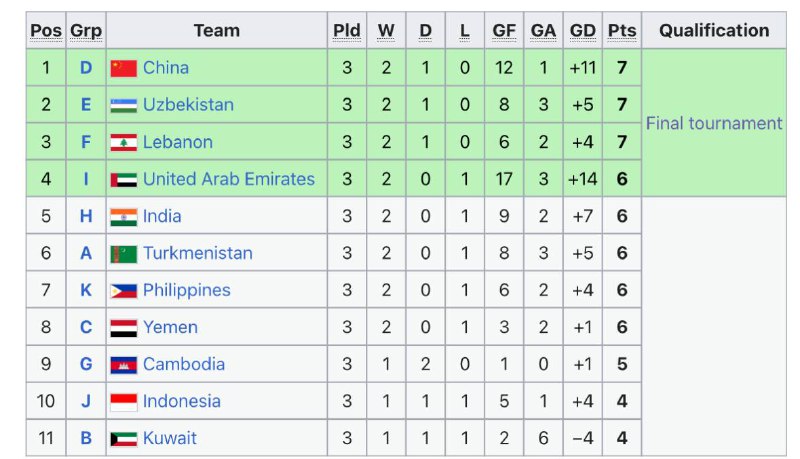The height and width of the screenshot is (459, 800).
Task: Click the United Arab Emirates flag icon
Action: click(123, 180)
